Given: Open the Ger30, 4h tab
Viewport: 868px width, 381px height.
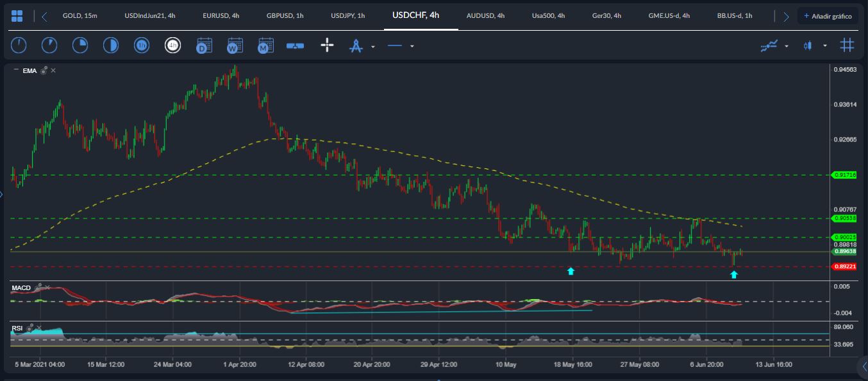Looking at the screenshot, I should point(606,15).
